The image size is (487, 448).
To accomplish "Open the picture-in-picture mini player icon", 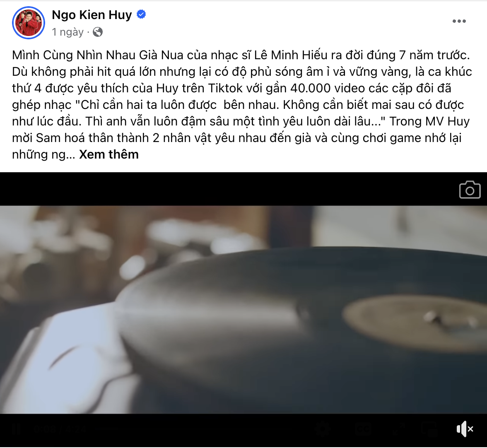I will (430, 429).
